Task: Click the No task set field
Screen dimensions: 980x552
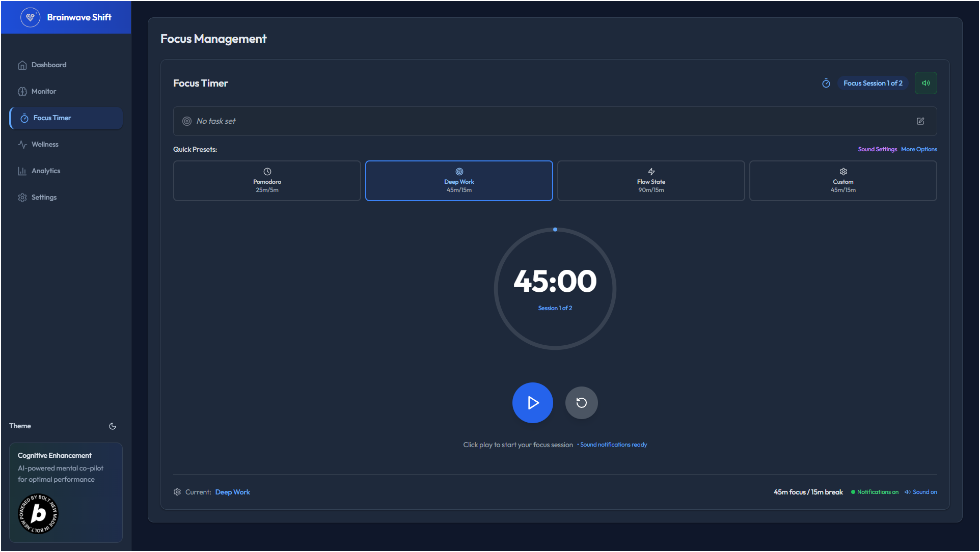Action: 216,121
